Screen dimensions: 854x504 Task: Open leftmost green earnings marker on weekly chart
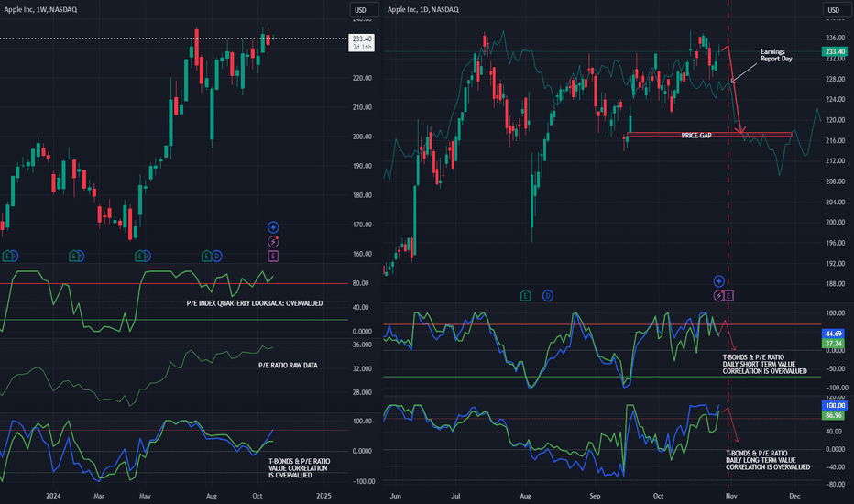click(7, 256)
